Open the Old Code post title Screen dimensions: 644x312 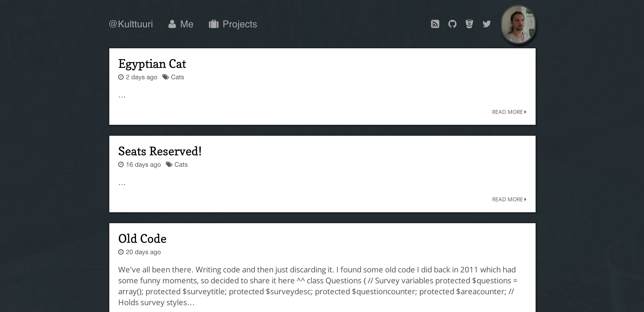pos(142,239)
